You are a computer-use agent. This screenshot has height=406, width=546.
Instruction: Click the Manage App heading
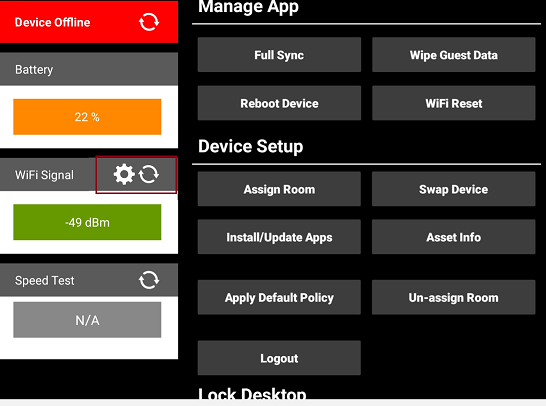pyautogui.click(x=248, y=6)
